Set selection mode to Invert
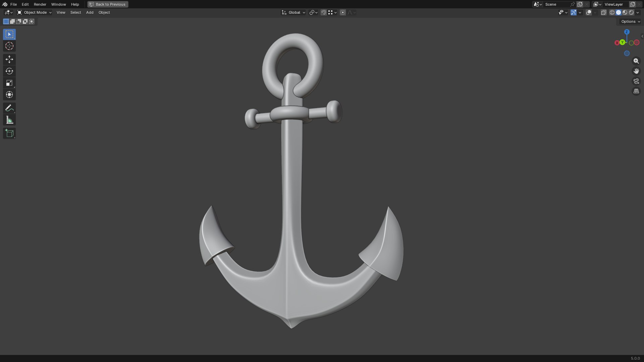The image size is (644, 362). (25, 21)
